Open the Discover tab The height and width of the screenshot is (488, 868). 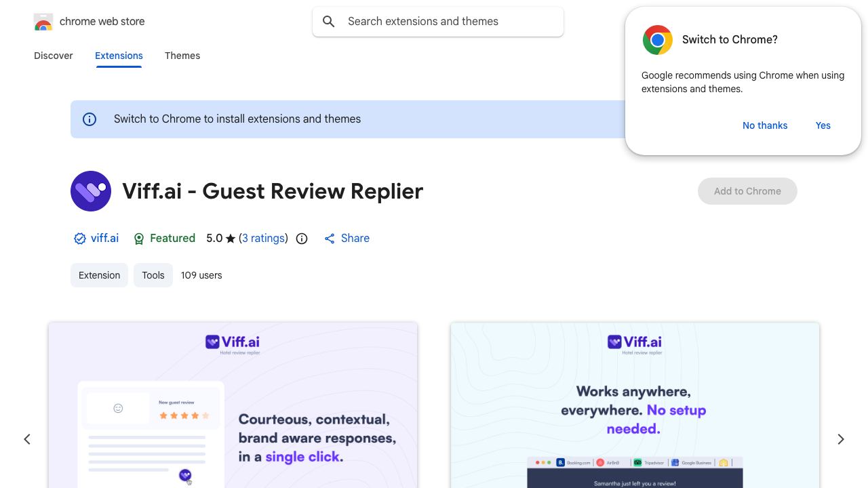54,56
